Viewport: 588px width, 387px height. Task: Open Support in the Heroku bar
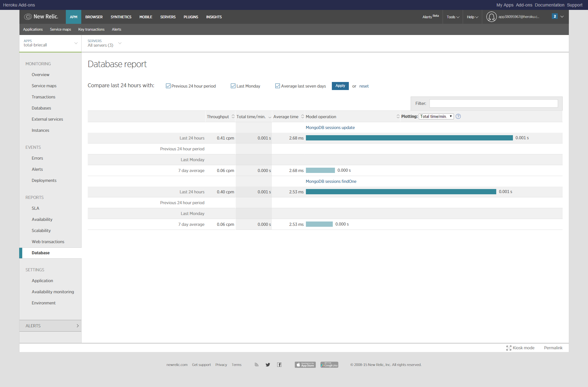[x=574, y=5]
